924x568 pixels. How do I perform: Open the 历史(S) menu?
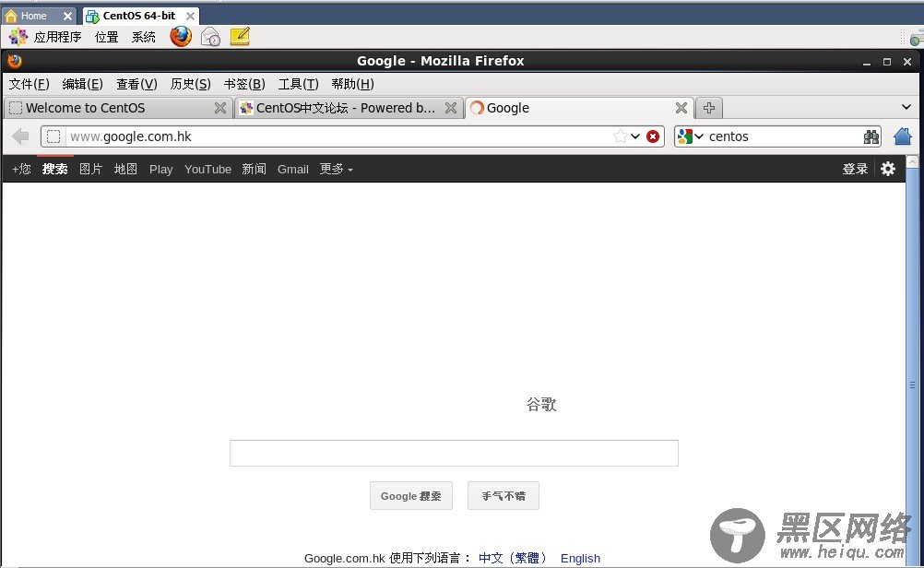[x=190, y=84]
